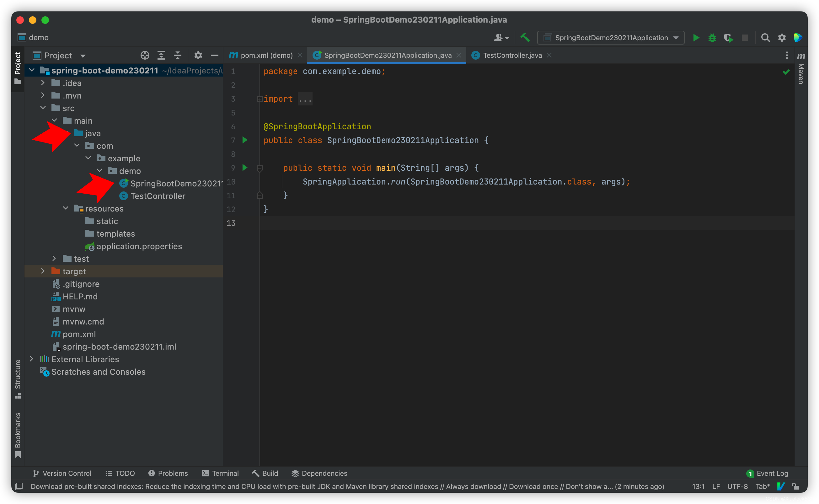Select Opened File crosshair icon
The image size is (819, 504).
pyautogui.click(x=145, y=55)
